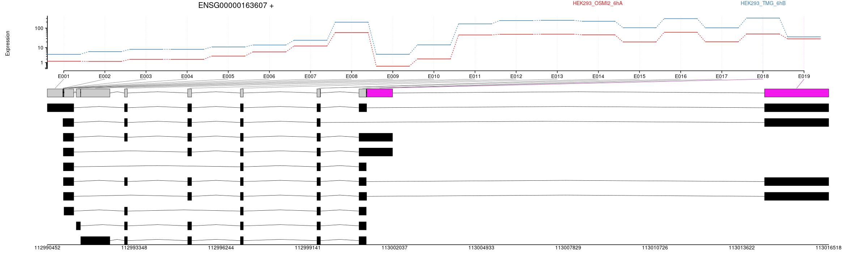Click exon bin label E006
Screen dimensions: 868x253
click(x=269, y=76)
